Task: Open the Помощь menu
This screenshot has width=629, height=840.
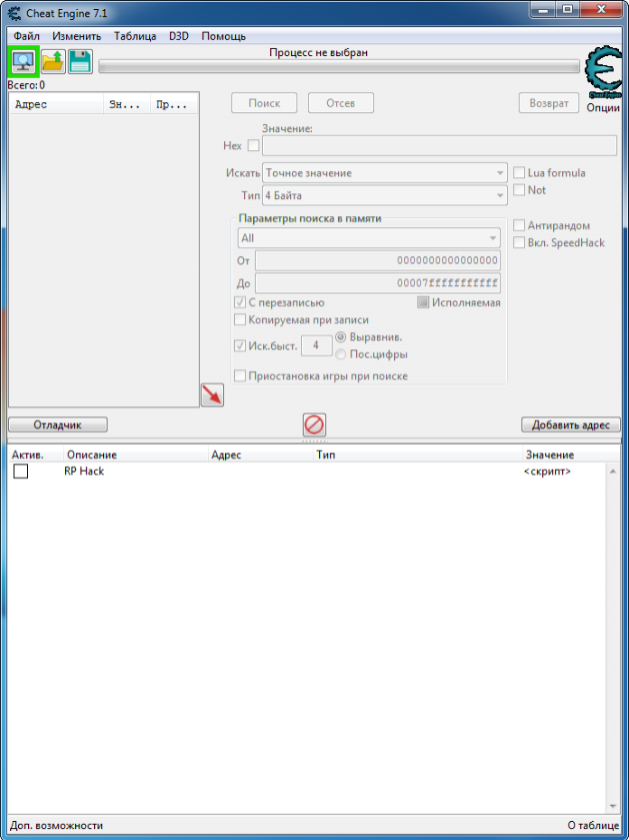Action: pos(224,36)
